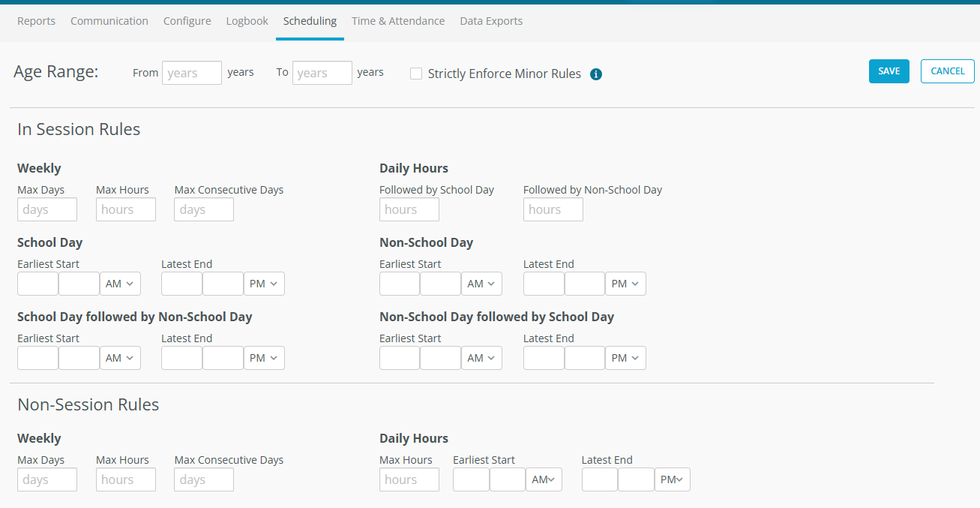Image resolution: width=980 pixels, height=508 pixels.
Task: Expand Non-School Day Earliest Start AM dropdown
Action: 481,284
